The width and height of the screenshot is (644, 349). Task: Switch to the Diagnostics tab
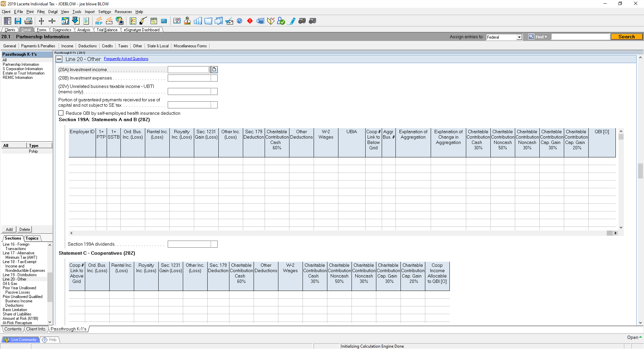click(62, 30)
